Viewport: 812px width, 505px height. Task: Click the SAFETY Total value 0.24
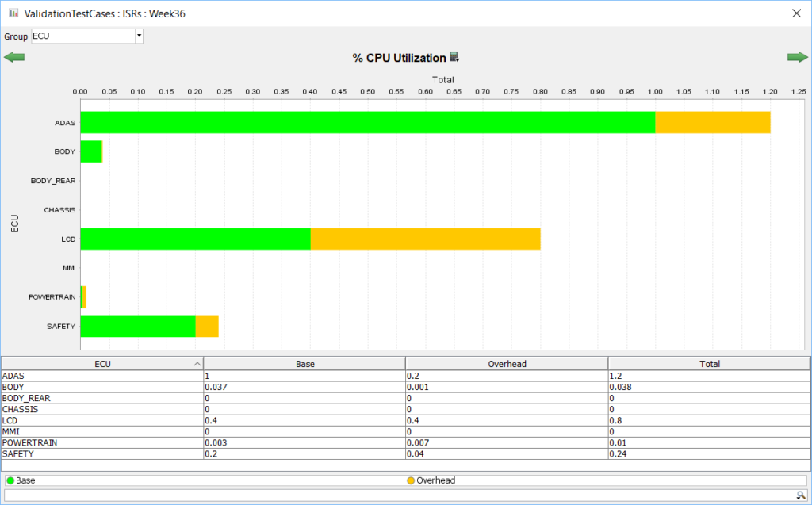pyautogui.click(x=618, y=453)
